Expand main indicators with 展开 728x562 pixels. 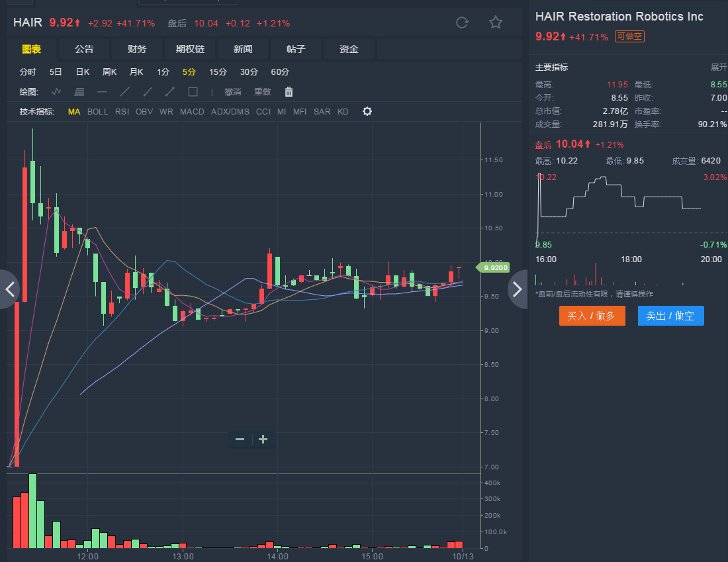(718, 68)
